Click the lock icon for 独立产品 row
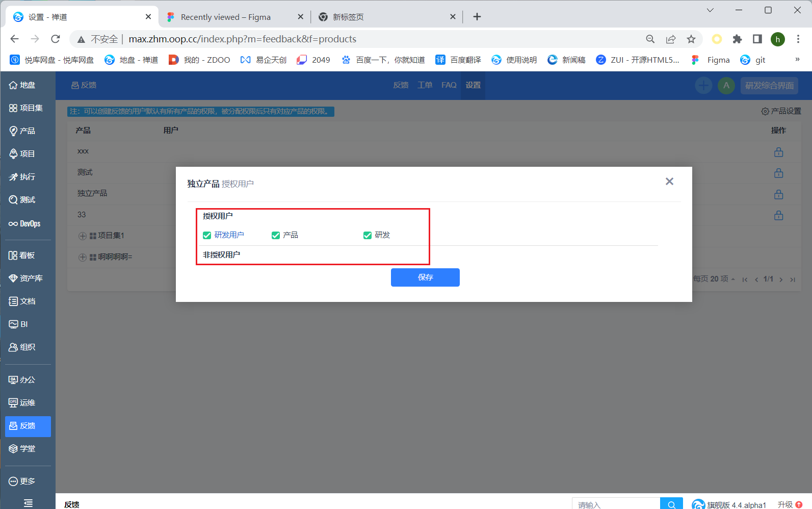Image resolution: width=812 pixels, height=509 pixels. (778, 194)
